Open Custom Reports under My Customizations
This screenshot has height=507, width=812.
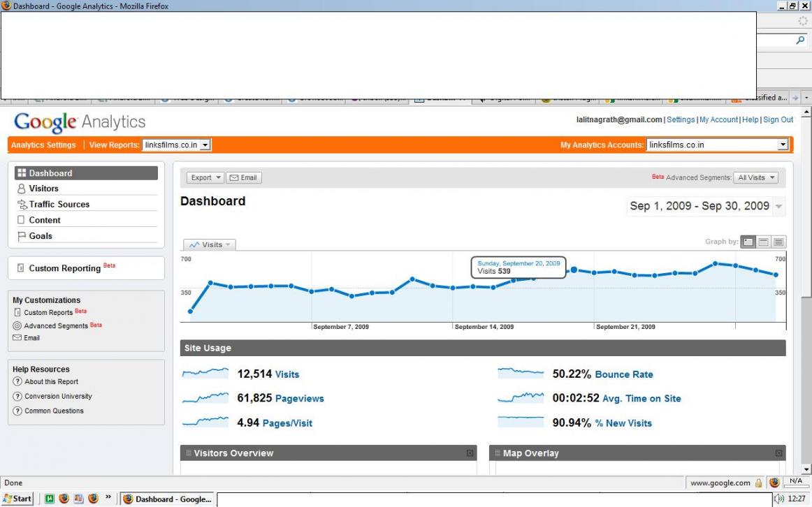tap(48, 312)
